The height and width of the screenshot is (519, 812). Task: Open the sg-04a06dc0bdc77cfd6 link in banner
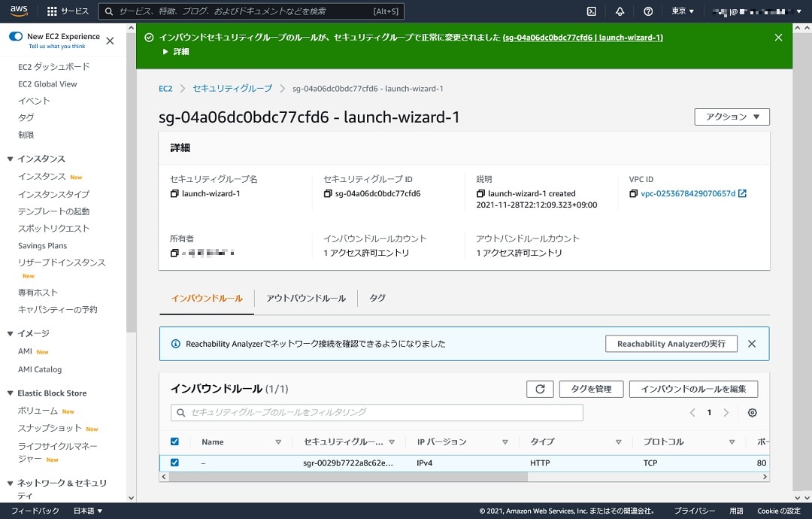pyautogui.click(x=583, y=38)
